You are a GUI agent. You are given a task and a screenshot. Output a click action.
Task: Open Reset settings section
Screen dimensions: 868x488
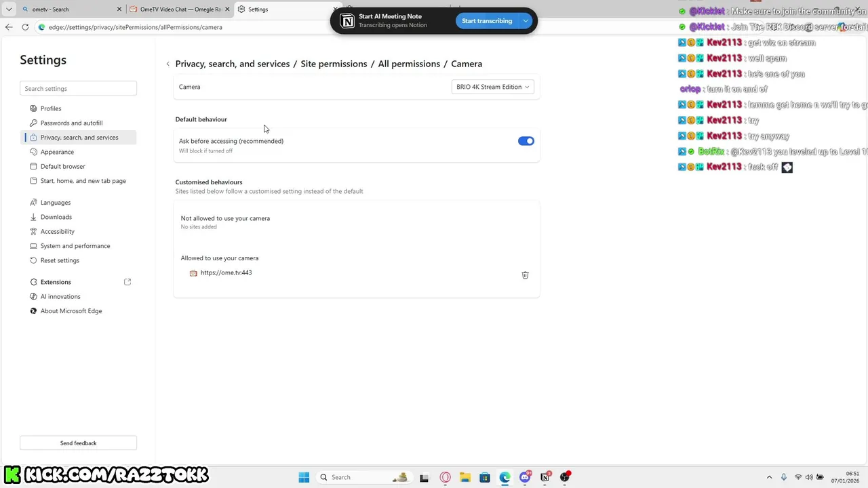tap(79, 260)
